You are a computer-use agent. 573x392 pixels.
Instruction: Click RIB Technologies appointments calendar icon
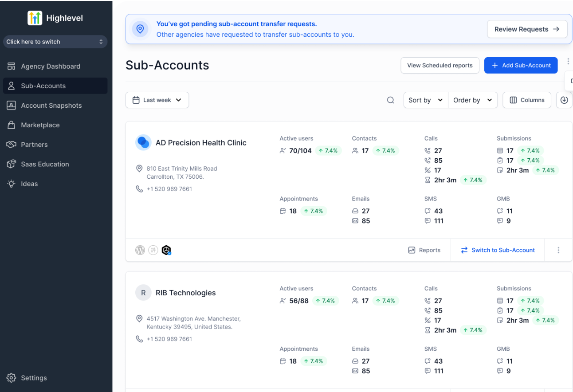pyautogui.click(x=283, y=361)
